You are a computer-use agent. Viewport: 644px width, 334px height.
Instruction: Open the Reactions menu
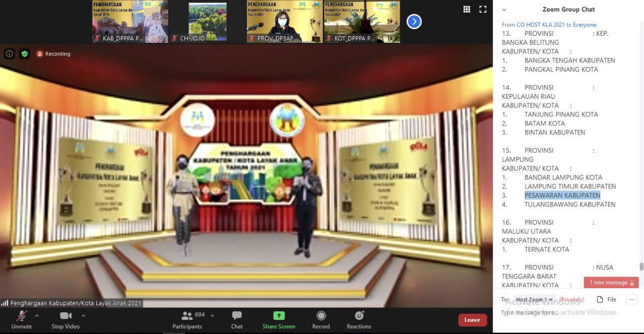tap(359, 319)
